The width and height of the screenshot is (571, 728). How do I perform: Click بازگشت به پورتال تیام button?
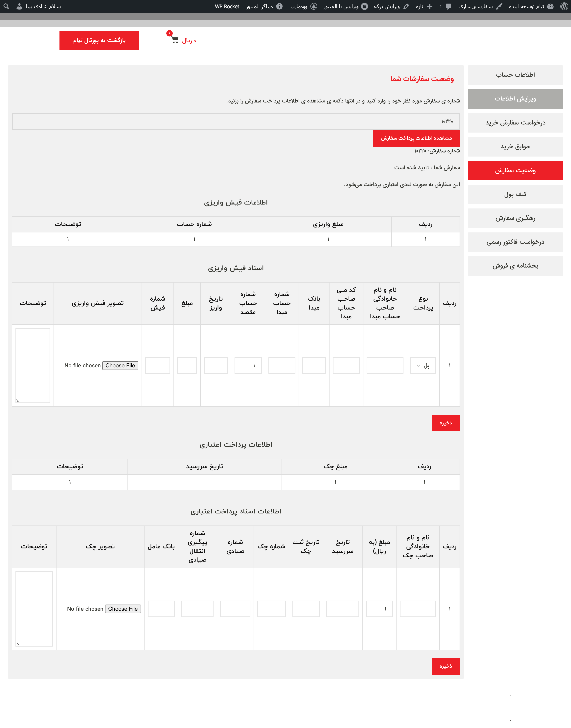pyautogui.click(x=99, y=40)
